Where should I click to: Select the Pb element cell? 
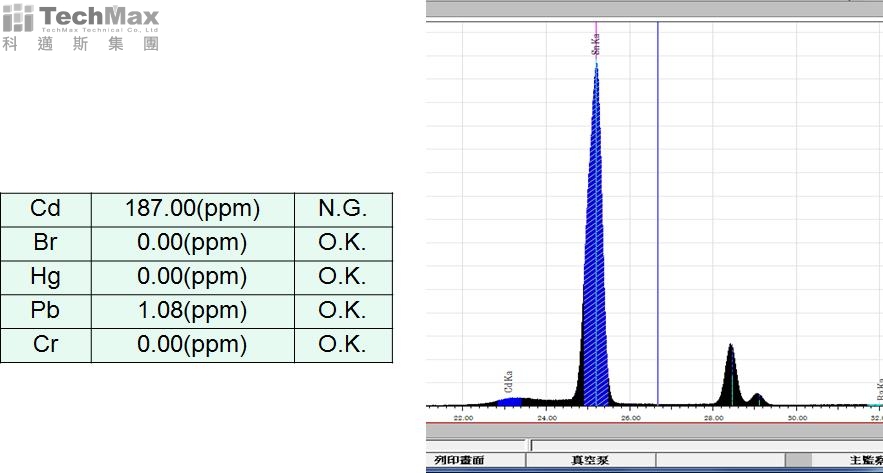point(46,311)
